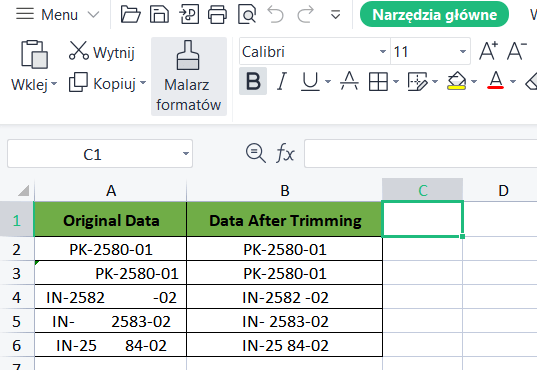
Task: Select the Narzędzia główne tab
Action: point(434,14)
